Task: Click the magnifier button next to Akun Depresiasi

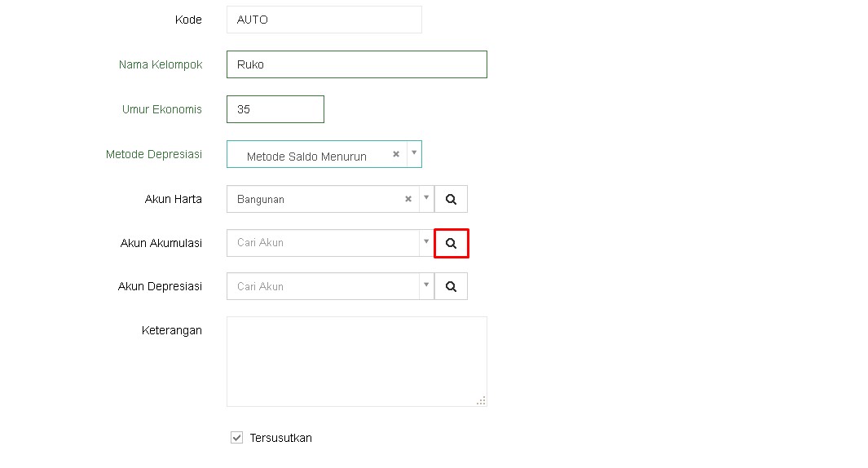Action: [x=451, y=287]
